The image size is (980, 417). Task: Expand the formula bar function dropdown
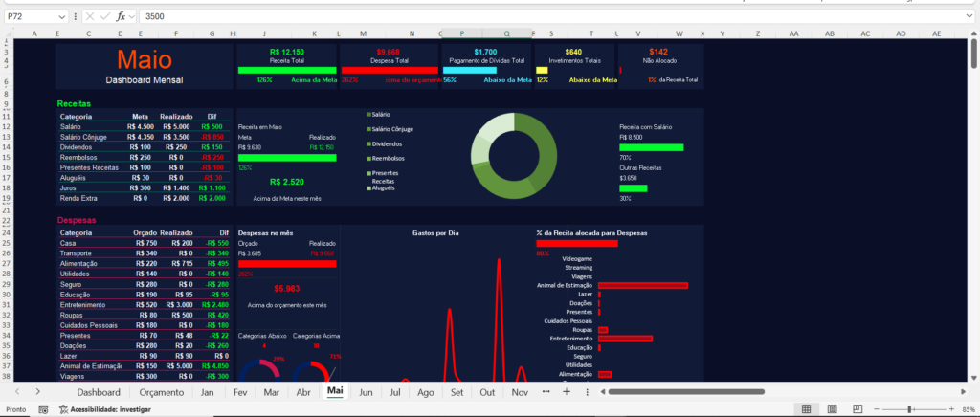[132, 17]
